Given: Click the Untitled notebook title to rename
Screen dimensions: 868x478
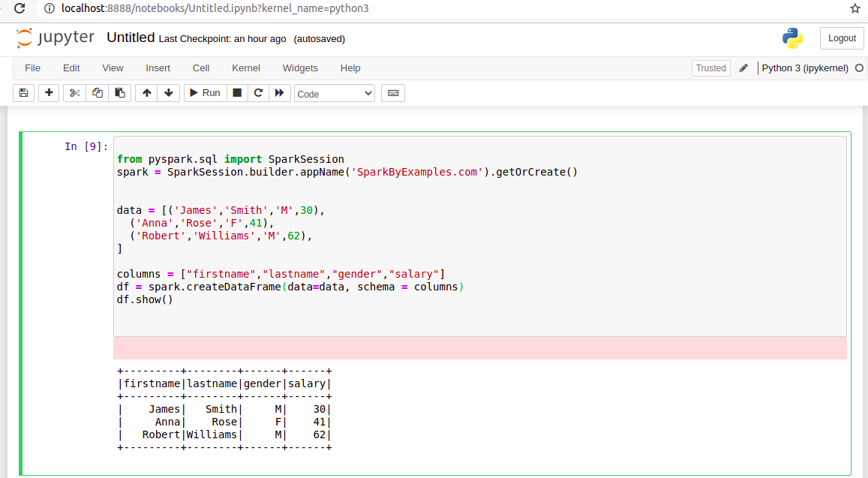Looking at the screenshot, I should click(131, 37).
